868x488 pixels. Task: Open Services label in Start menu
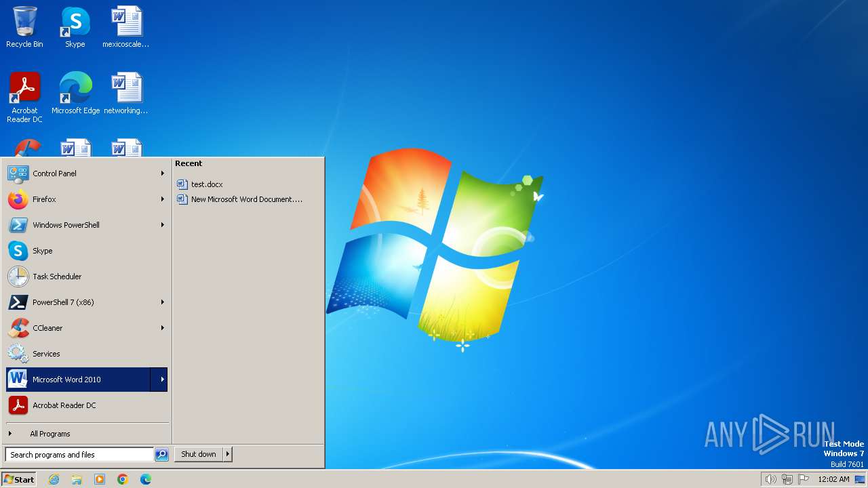[46, 354]
